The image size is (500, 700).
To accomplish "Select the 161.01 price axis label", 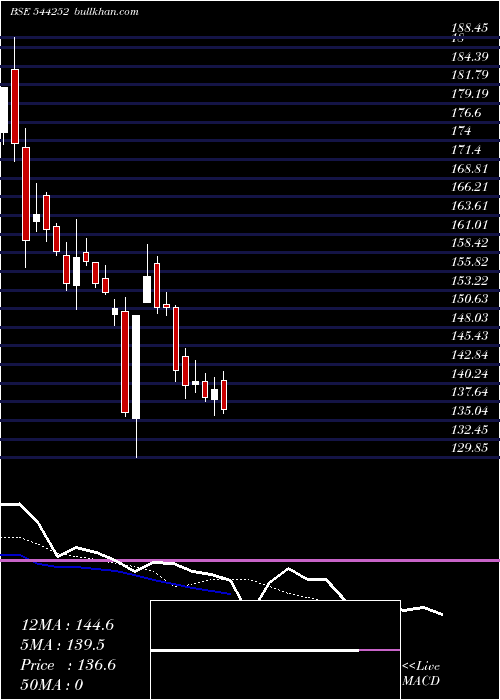I will [469, 224].
